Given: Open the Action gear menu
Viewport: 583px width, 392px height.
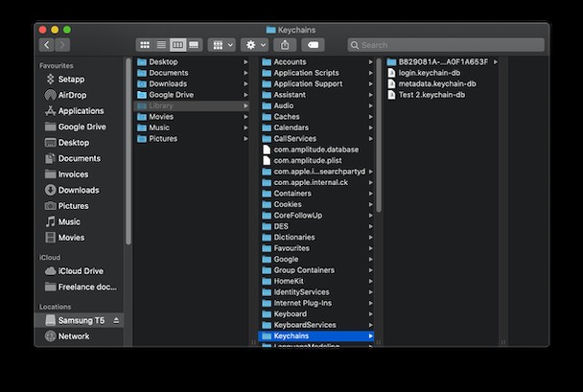Looking at the screenshot, I should [255, 45].
